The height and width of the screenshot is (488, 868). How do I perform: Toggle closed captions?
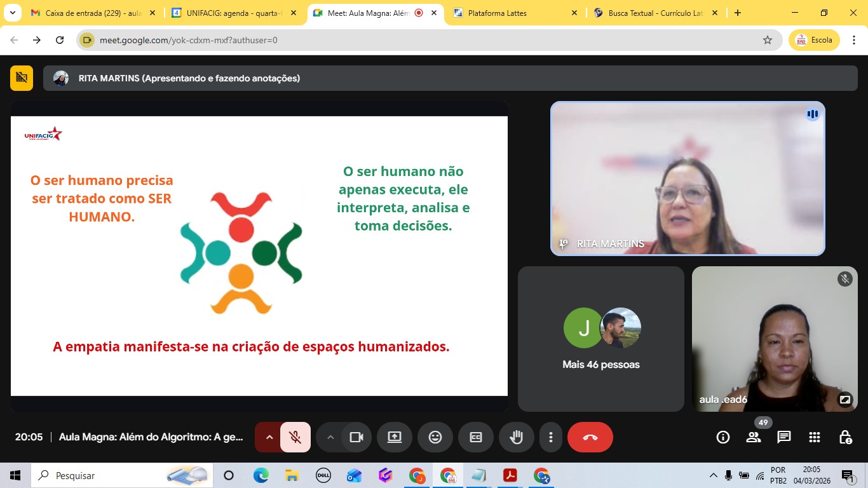click(x=475, y=437)
